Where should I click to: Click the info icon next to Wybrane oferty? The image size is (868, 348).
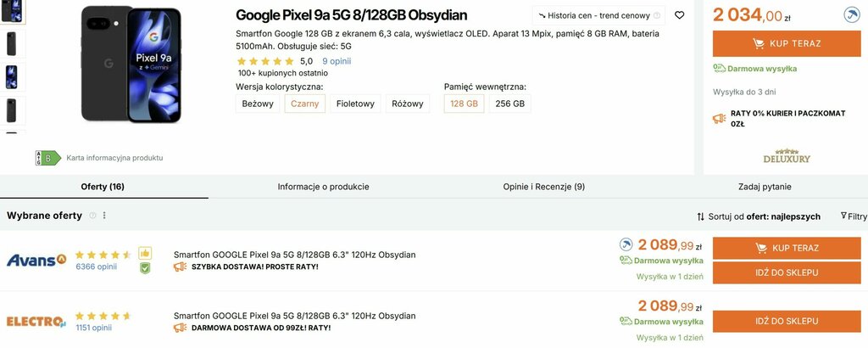click(92, 216)
